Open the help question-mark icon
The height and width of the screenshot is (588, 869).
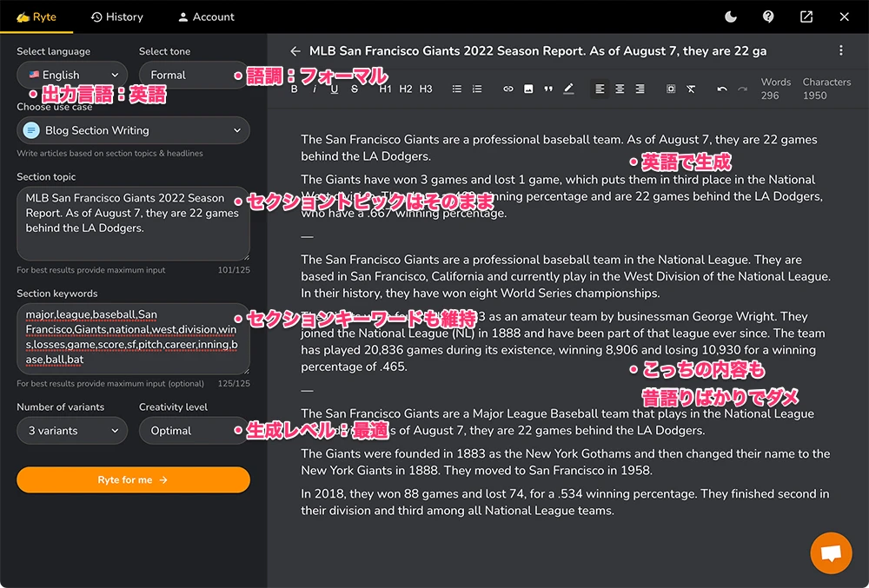pyautogui.click(x=768, y=17)
